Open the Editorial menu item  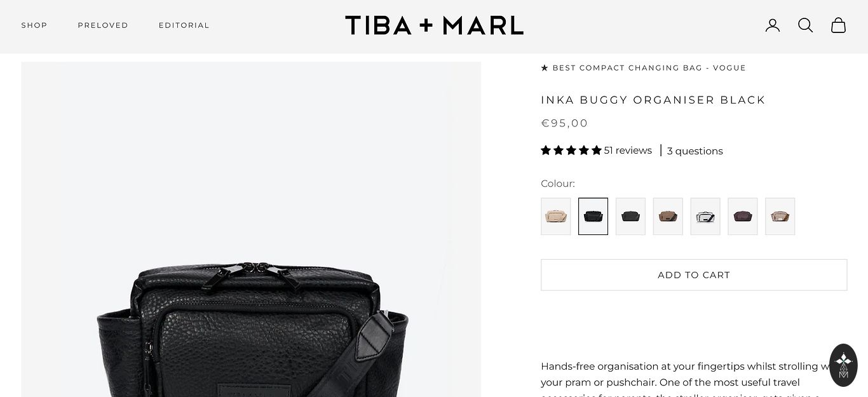click(184, 25)
